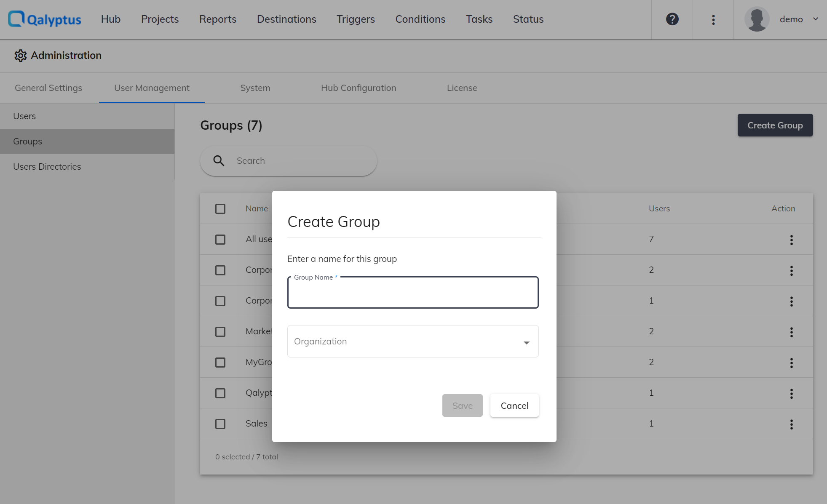Screen dimensions: 827x504
Task: Open the three-dot overflow menu in header
Action: tap(713, 19)
